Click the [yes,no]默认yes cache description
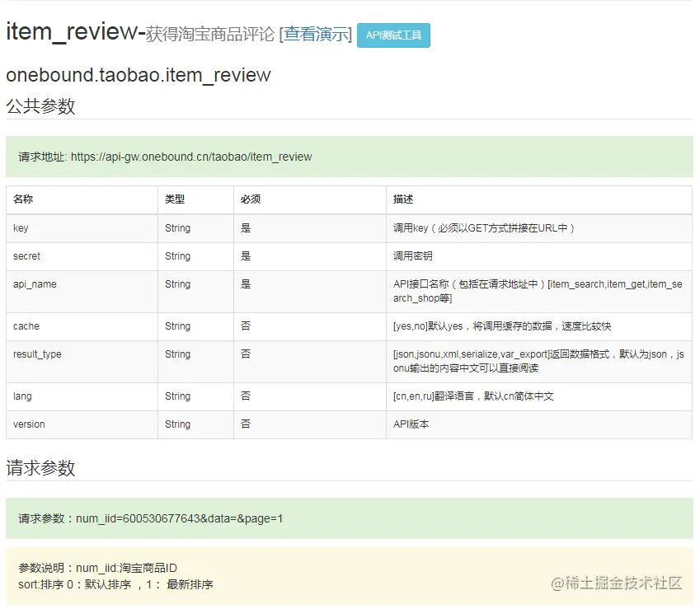The image size is (700, 609). (x=502, y=326)
